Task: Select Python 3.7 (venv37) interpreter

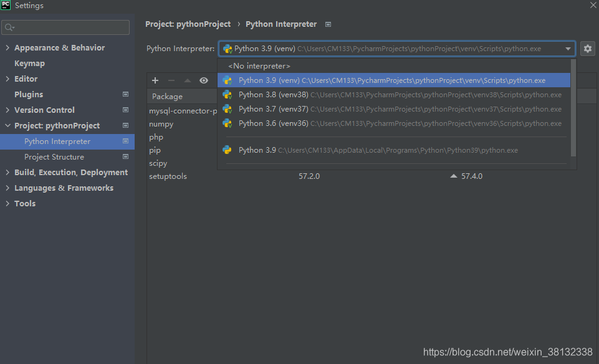Action: tap(394, 109)
